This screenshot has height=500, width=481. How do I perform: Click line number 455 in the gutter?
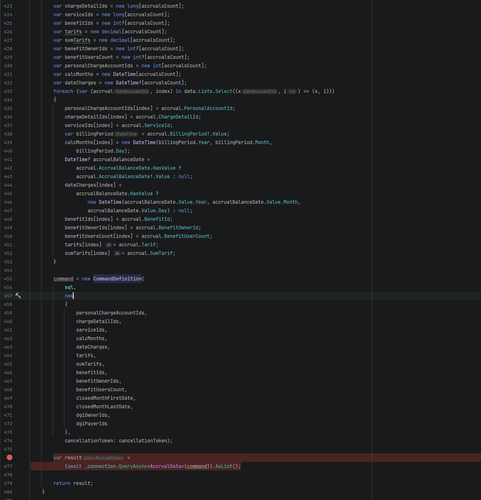click(8, 279)
